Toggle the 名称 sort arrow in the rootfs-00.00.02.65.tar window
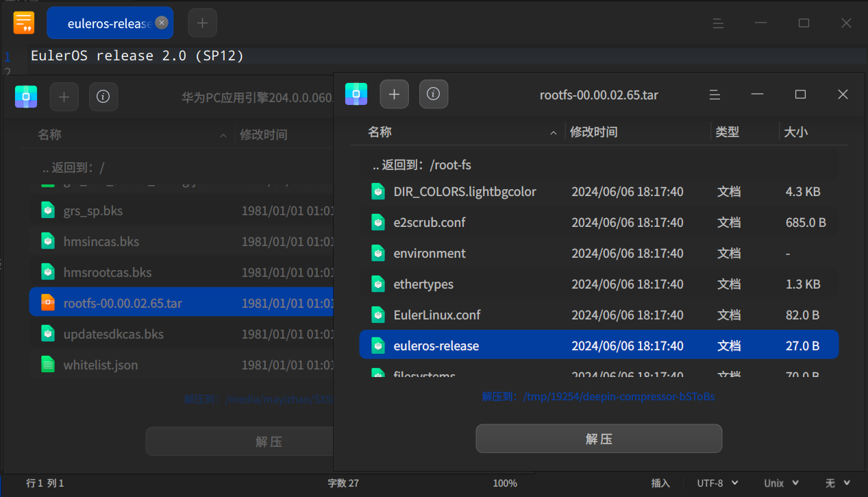 click(554, 133)
